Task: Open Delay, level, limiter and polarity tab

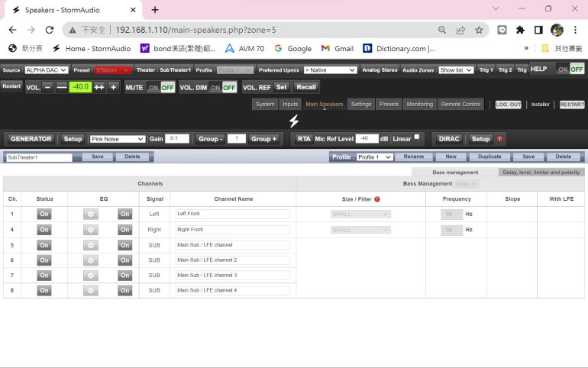Action: tap(541, 173)
